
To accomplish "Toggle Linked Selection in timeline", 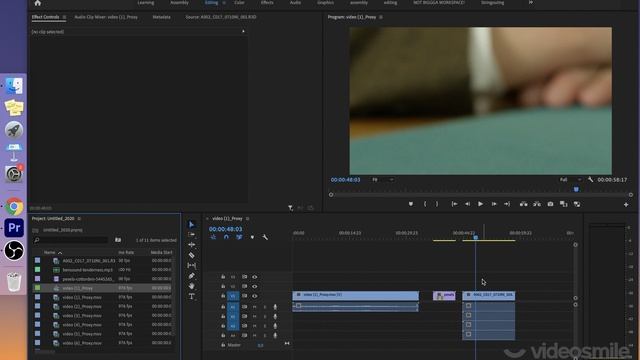I will [239, 237].
